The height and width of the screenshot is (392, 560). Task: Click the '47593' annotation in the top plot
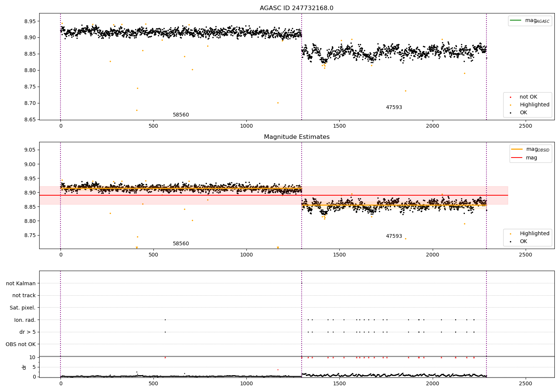pyautogui.click(x=394, y=108)
